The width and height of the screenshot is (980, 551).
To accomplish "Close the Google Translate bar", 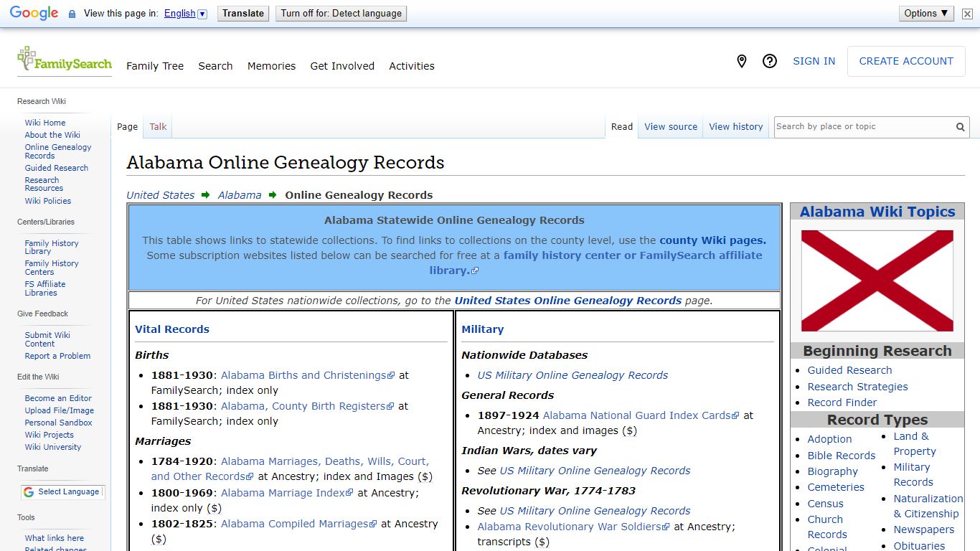I will point(967,14).
